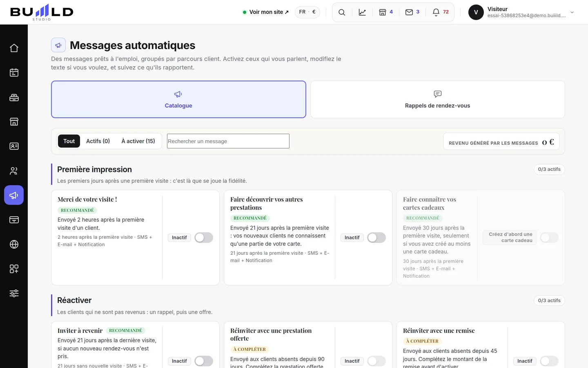Expand the Visiteur account dropdown chevron
588x368 pixels.
(572, 12)
